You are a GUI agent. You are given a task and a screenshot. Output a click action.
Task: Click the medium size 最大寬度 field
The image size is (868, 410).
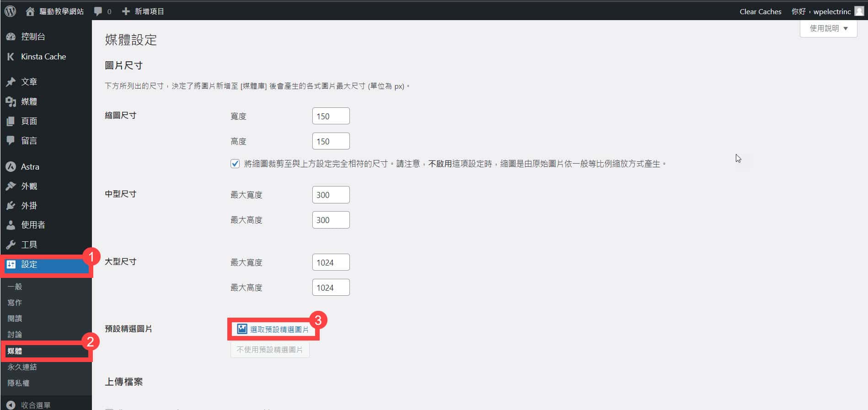[x=331, y=195]
